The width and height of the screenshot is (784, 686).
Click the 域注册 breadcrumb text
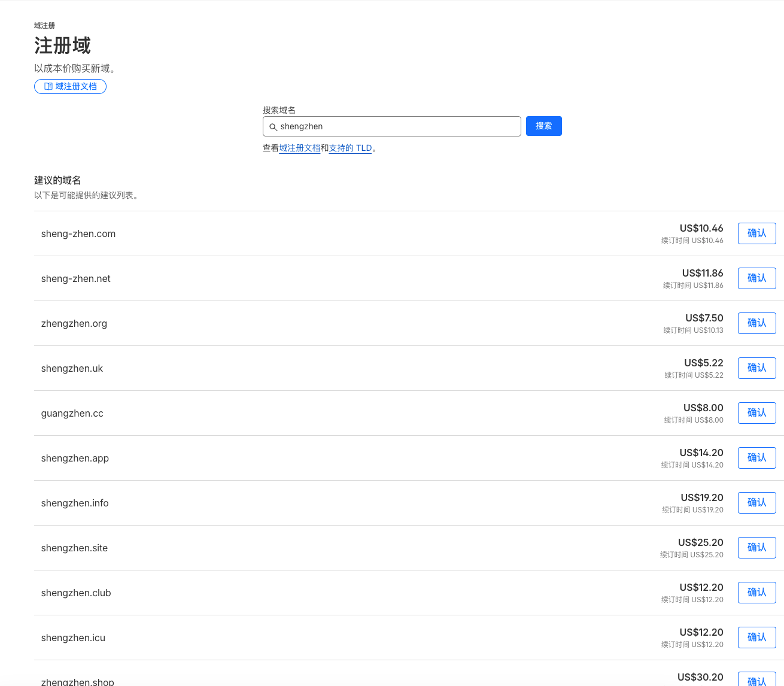point(44,26)
